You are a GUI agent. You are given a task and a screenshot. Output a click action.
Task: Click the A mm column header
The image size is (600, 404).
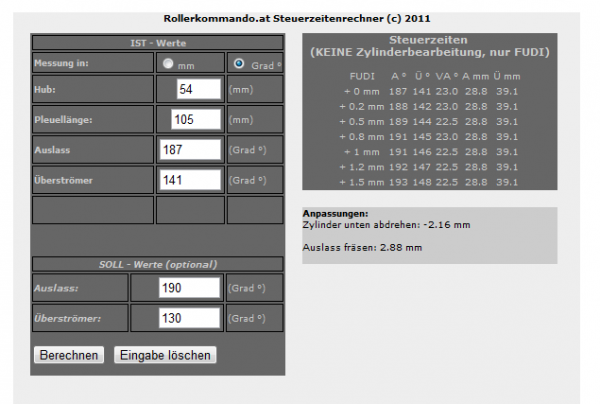click(x=476, y=77)
